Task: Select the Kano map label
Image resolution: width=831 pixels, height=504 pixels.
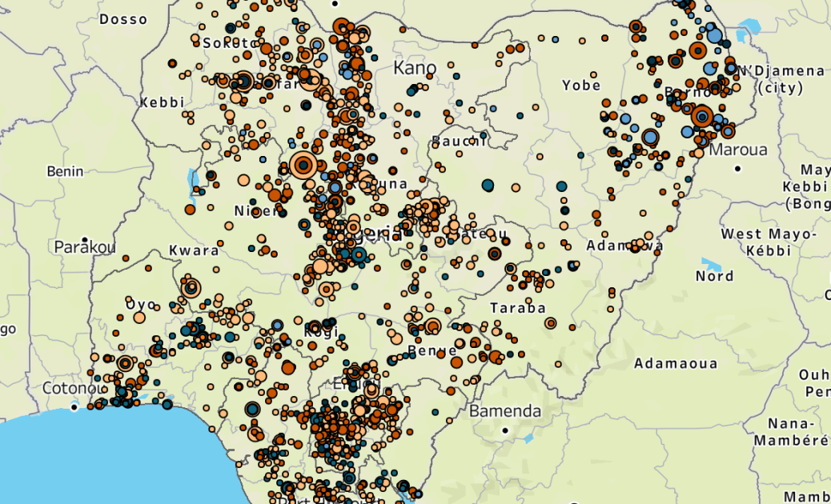Action: coord(415,68)
